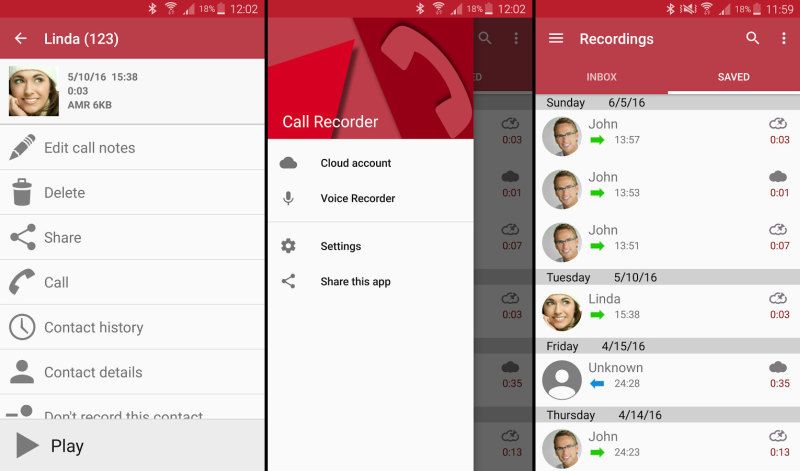Tap Bluetooth icon in left status bar
The image size is (800, 471).
152,8
